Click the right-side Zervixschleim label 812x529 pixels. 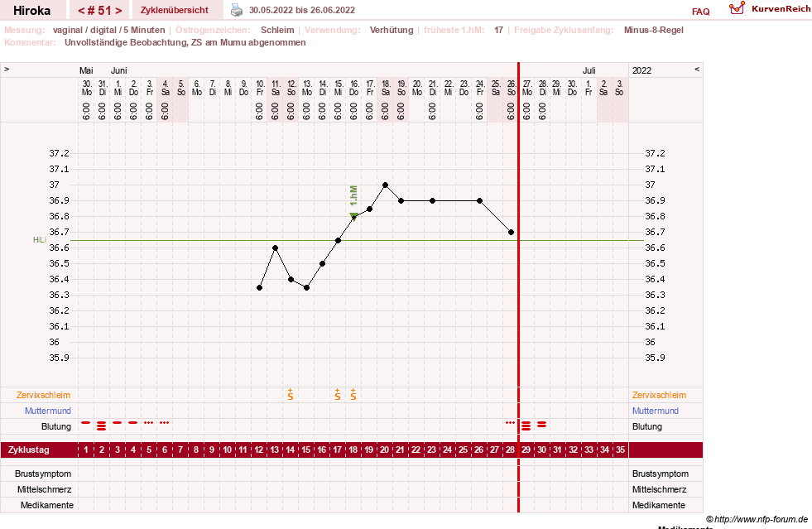tap(659, 395)
